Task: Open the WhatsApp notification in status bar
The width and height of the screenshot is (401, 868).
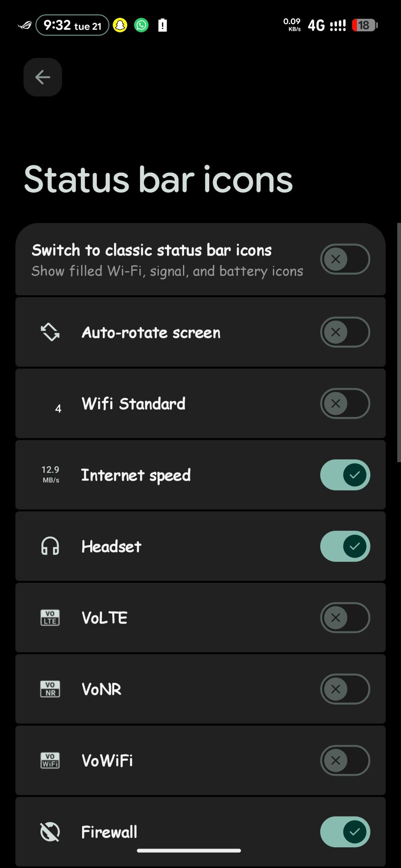Action: [x=141, y=25]
